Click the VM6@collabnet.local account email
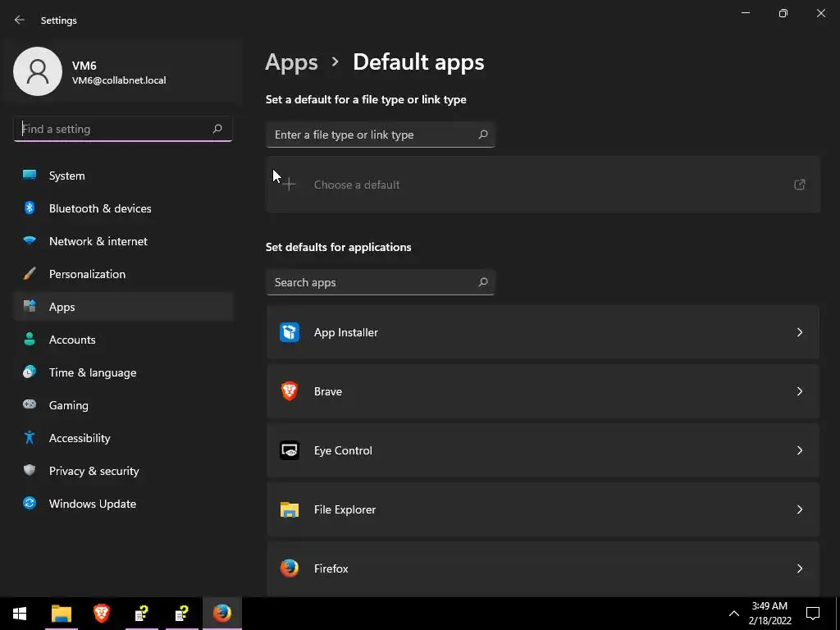Screen dimensions: 840x630 pyautogui.click(x=119, y=80)
